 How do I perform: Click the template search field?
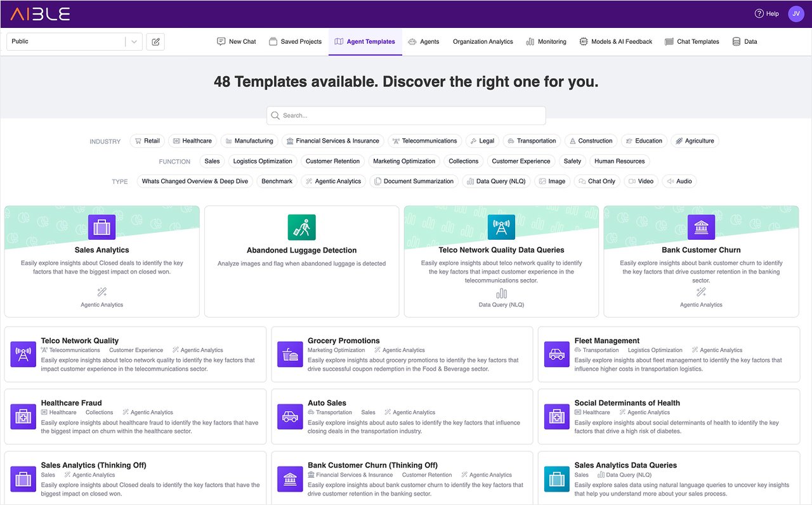tap(406, 115)
